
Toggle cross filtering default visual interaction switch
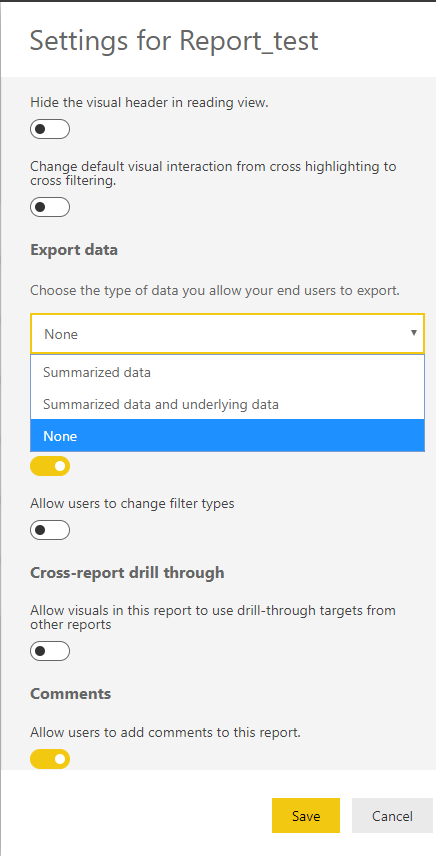(50, 207)
